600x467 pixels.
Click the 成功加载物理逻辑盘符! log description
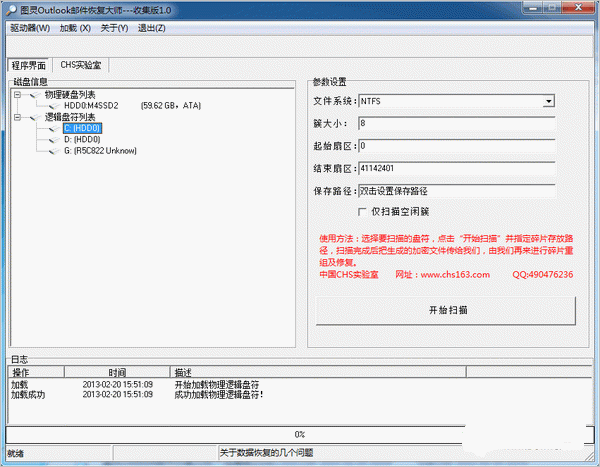click(x=219, y=395)
